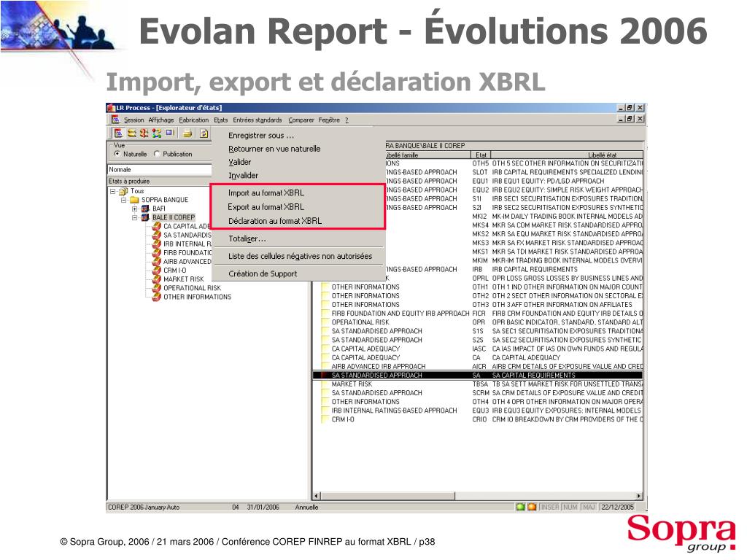Choose Liste des cellules négatives non autorisées
Screen dimensions: 747x560
(300, 256)
